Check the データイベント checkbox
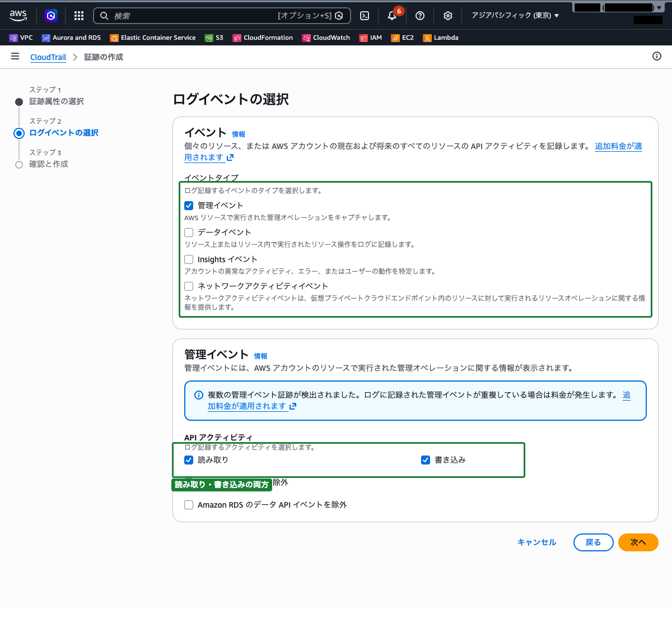Screen dimensions: 672x627 point(189,233)
